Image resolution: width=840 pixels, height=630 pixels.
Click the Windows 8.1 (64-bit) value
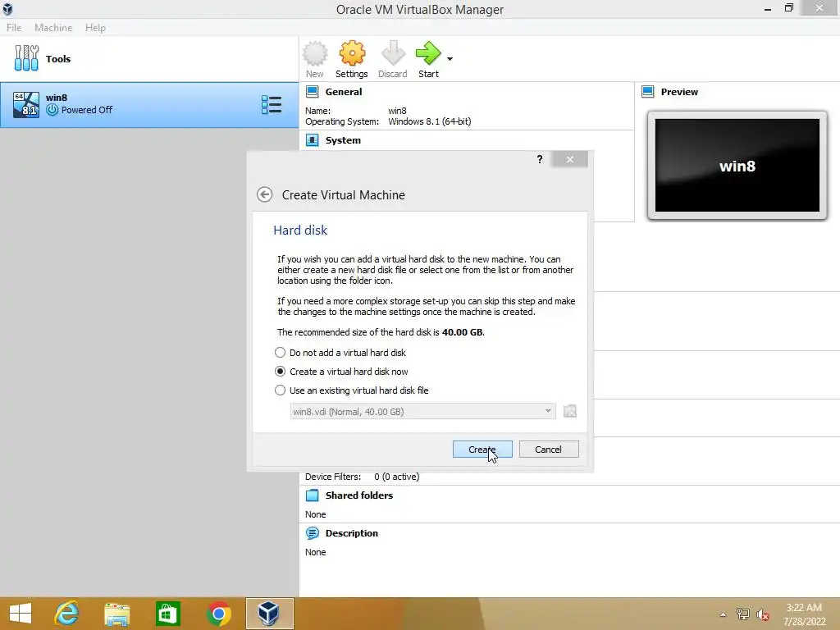point(430,121)
